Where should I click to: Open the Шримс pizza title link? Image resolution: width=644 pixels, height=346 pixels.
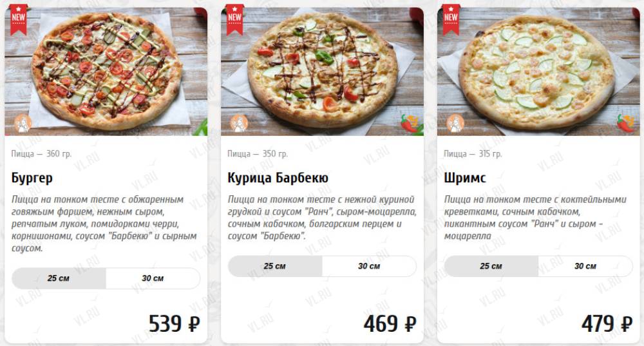click(x=465, y=178)
